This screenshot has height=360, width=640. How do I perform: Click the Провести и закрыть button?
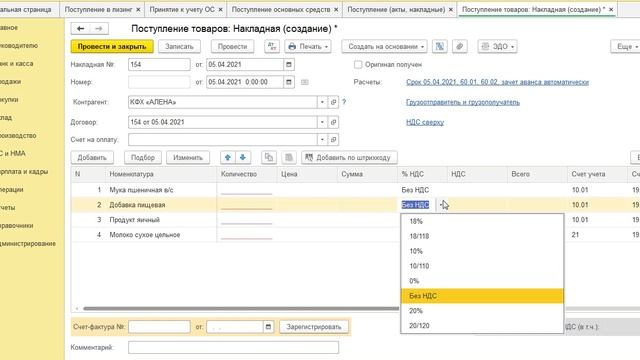click(112, 47)
